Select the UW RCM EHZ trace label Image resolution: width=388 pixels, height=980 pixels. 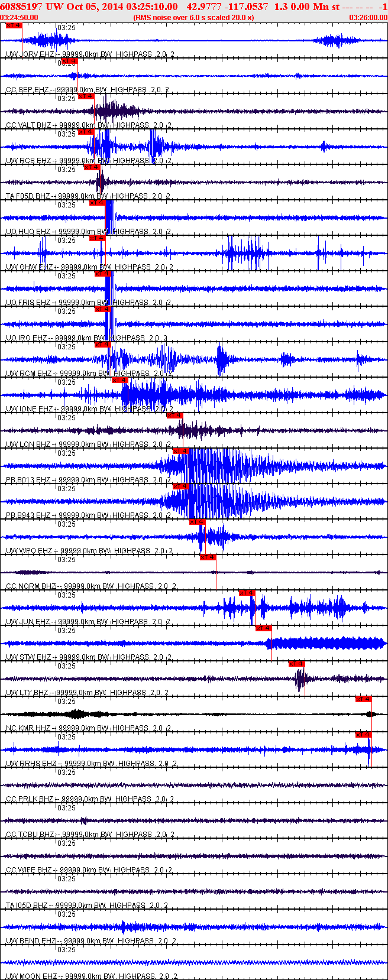pos(89,374)
